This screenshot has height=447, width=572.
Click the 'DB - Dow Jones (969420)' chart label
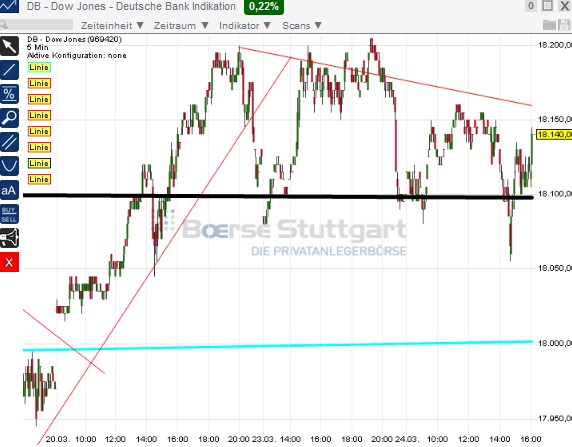point(74,39)
